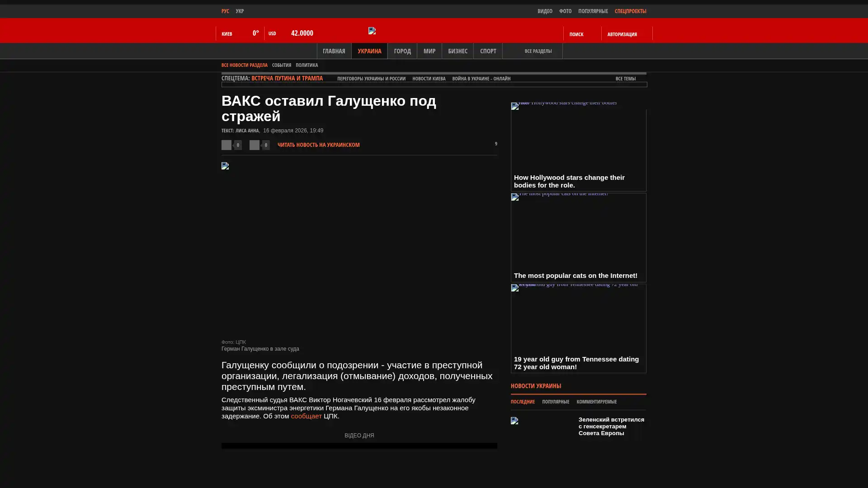Viewport: 868px width, 488px height.
Task: Follow the 'сообщает' link in the article
Action: (x=306, y=416)
